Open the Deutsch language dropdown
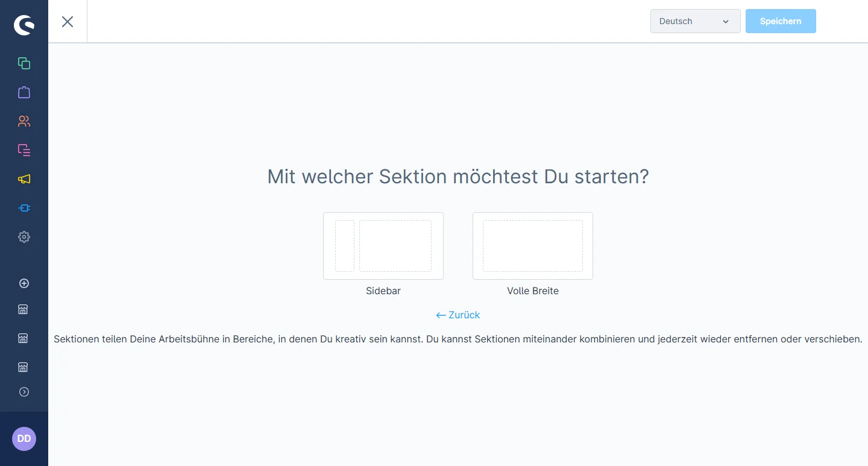The image size is (868, 466). click(x=695, y=21)
